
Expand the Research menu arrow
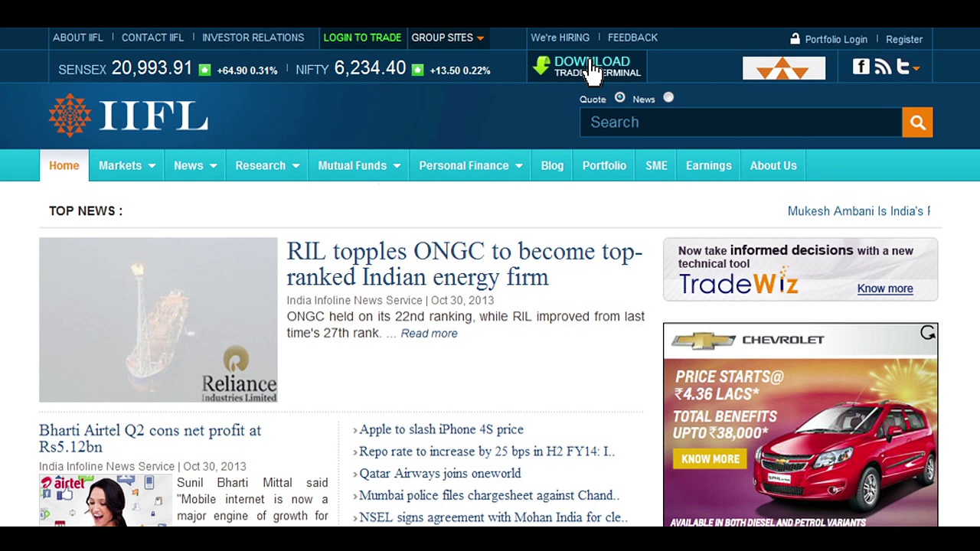pos(296,166)
